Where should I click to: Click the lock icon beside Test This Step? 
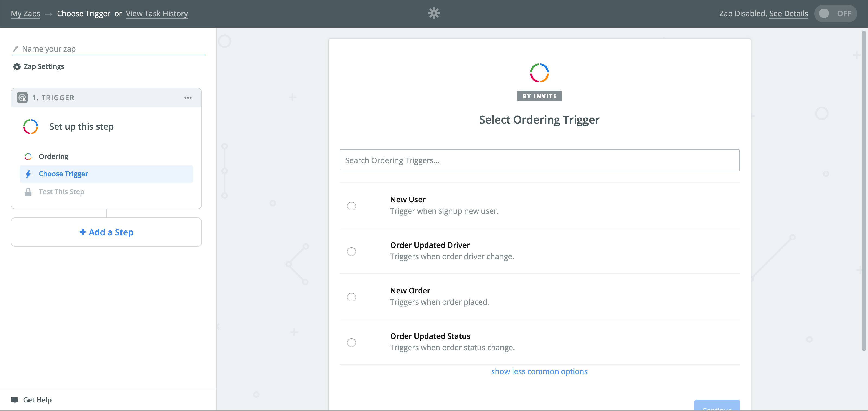(28, 192)
